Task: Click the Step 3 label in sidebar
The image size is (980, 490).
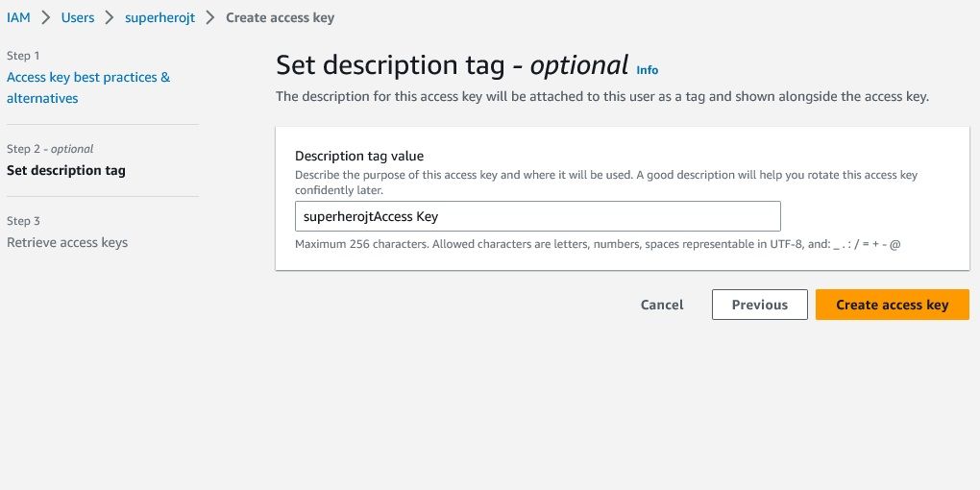Action: 23,221
